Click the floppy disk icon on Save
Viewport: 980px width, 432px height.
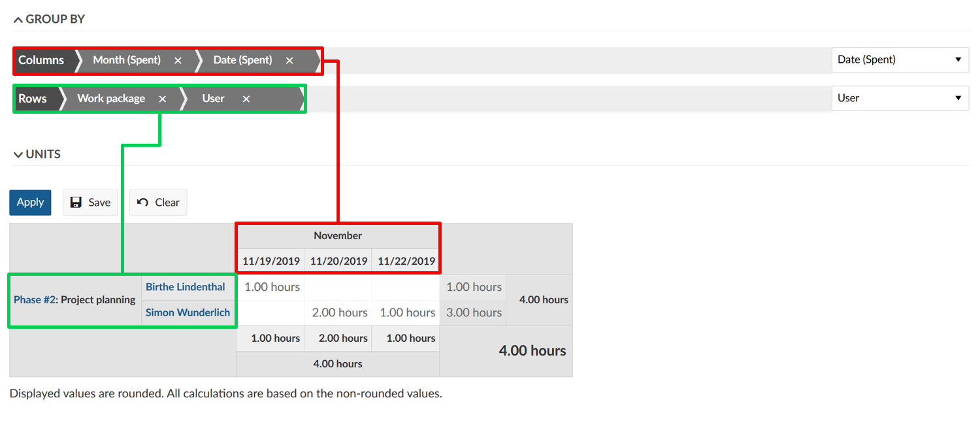(76, 203)
